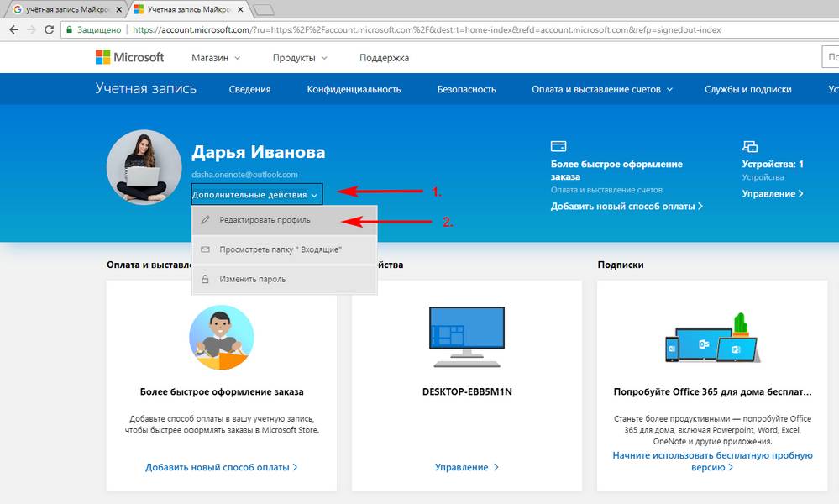
Task: Open a new browser tab
Action: 263,9
